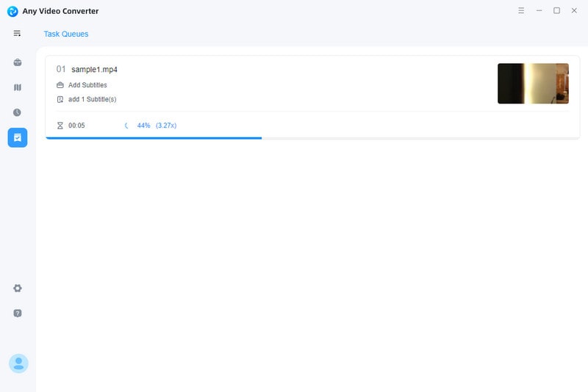Click the Any Video Converter logo
588x392 pixels.
point(12,11)
